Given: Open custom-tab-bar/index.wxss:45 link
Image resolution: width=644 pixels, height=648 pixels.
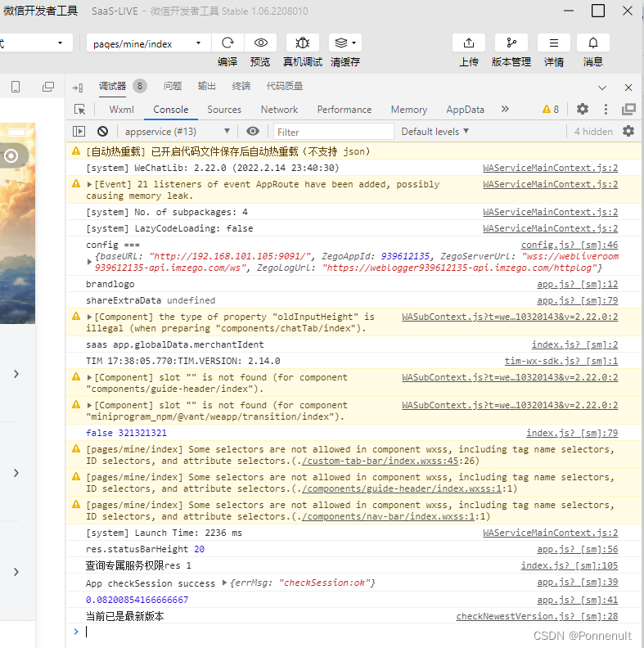Looking at the screenshot, I should [x=381, y=461].
